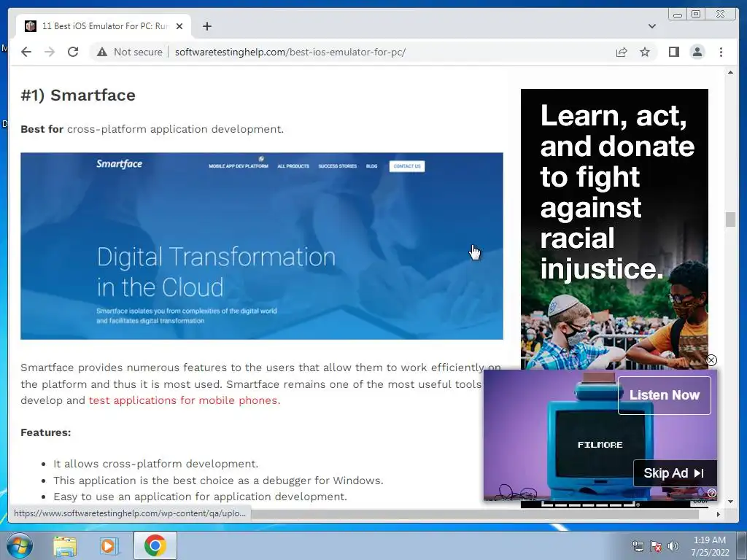Click the Chrome taskbar icon

pos(155,545)
